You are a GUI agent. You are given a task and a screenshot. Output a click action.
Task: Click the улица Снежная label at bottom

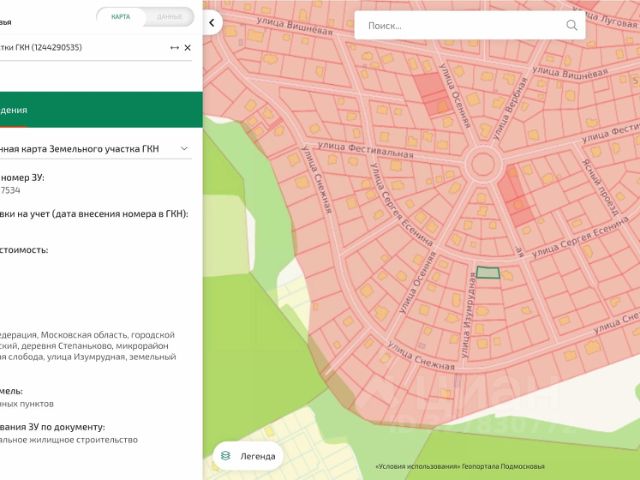(x=420, y=359)
